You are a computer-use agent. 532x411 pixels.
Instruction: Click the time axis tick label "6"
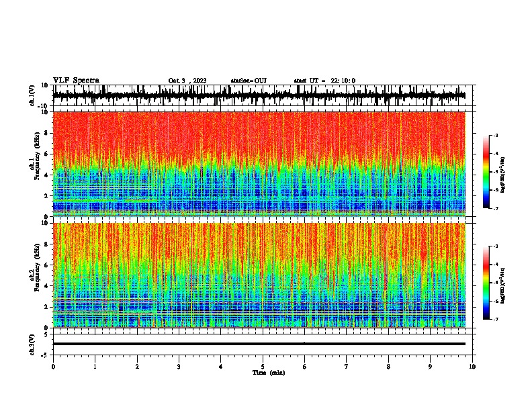305,367
